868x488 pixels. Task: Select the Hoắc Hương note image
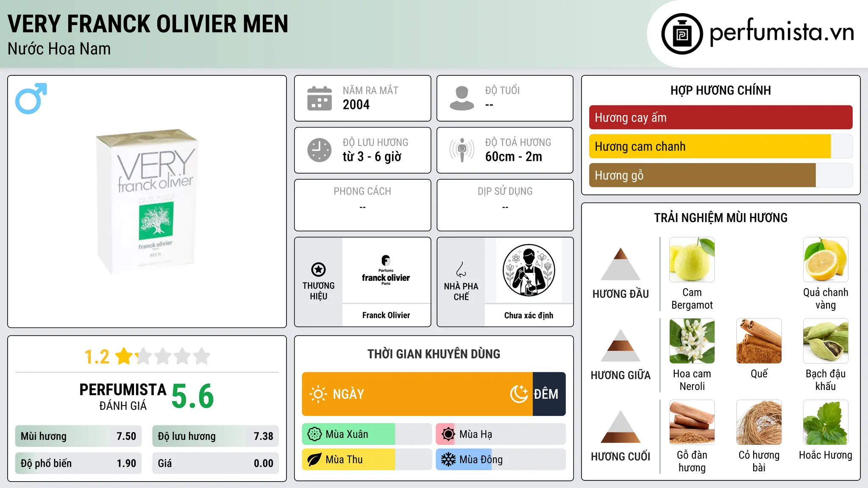click(x=826, y=422)
